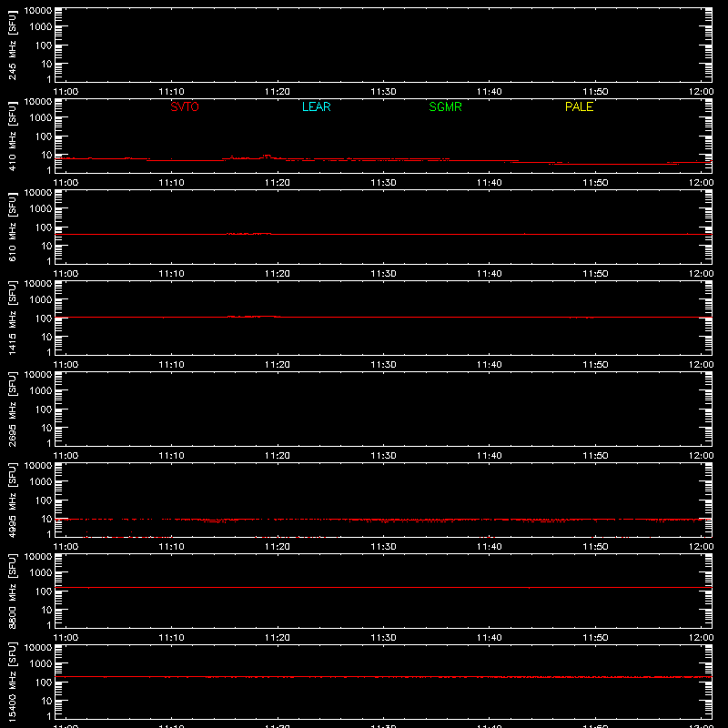
Task: Click 11:20 time label under 610 MHz panel
Action: pyautogui.click(x=278, y=274)
